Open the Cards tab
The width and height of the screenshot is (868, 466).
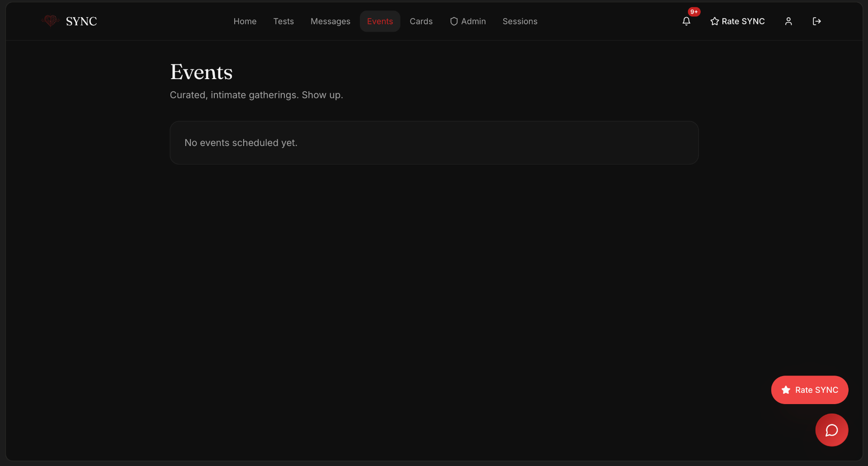pyautogui.click(x=421, y=21)
